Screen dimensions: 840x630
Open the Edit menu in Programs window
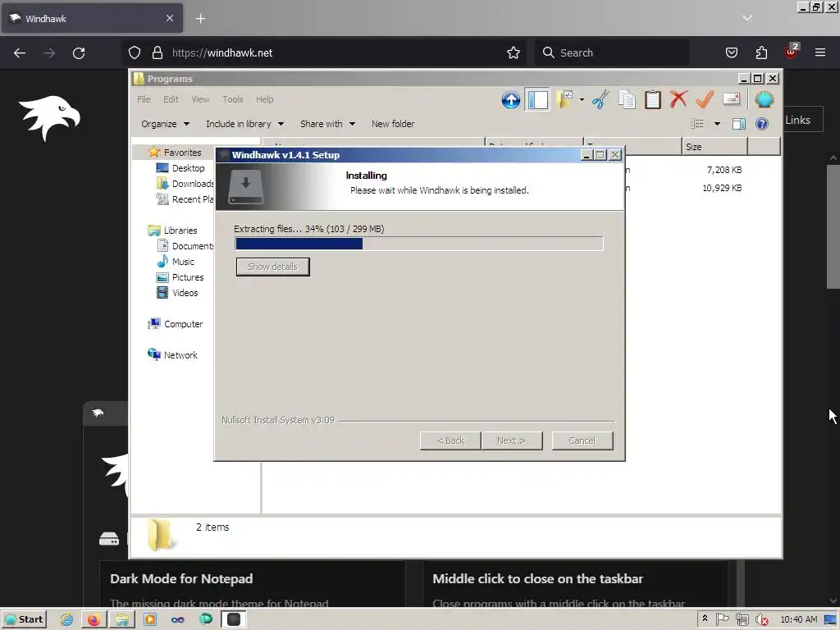click(x=171, y=99)
